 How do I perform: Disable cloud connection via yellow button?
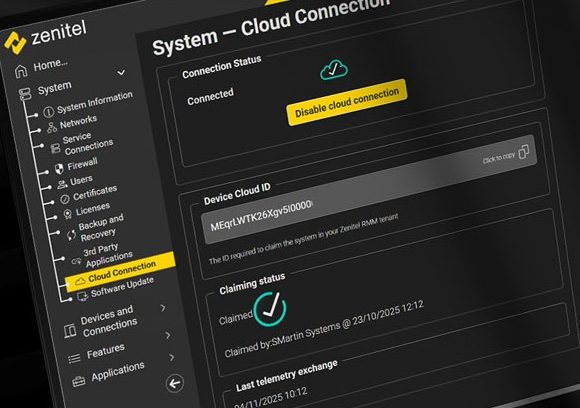(347, 102)
